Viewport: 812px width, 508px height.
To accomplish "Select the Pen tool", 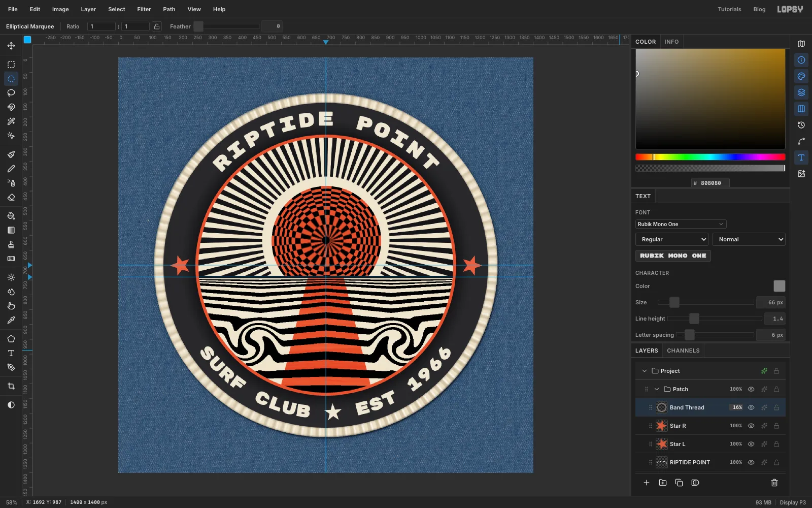I will click(11, 367).
